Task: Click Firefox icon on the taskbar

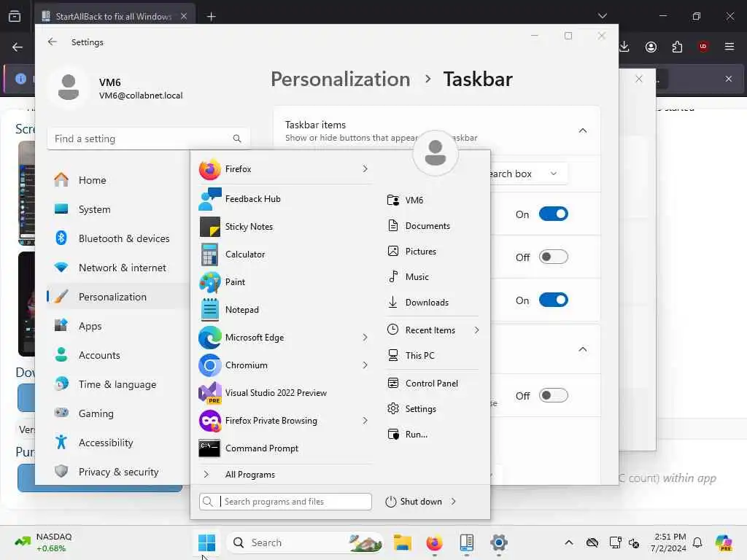Action: [435, 542]
